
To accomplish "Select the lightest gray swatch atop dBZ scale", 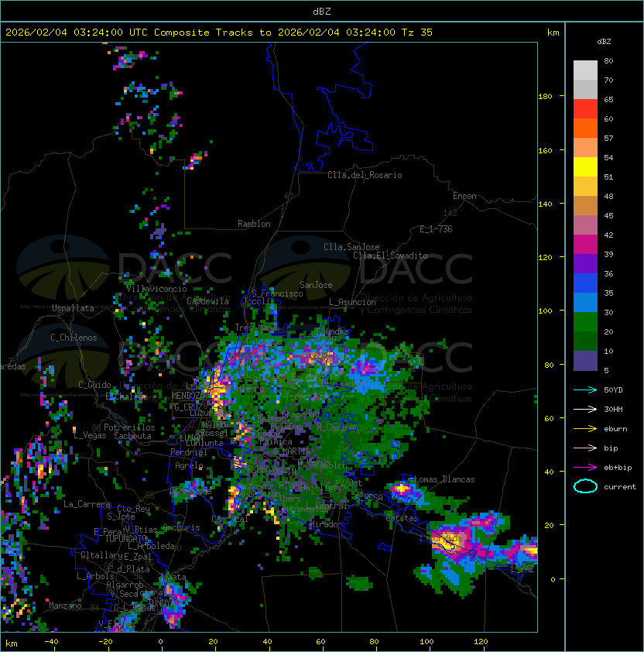I will coord(585,70).
